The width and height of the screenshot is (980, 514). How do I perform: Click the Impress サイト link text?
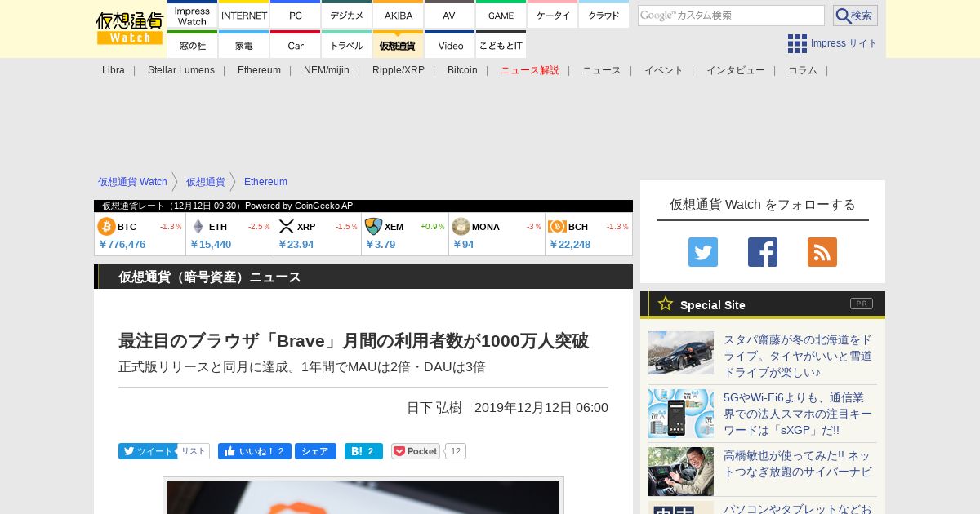tap(844, 43)
